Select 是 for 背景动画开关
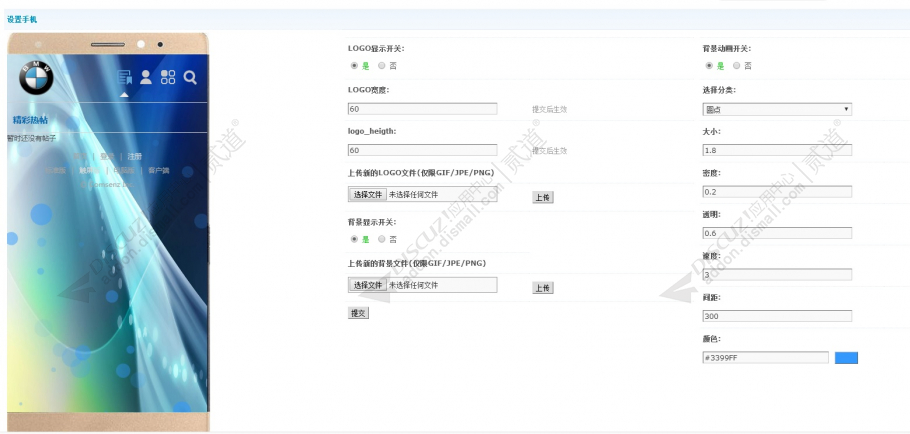This screenshot has width=910, height=434. click(x=709, y=66)
